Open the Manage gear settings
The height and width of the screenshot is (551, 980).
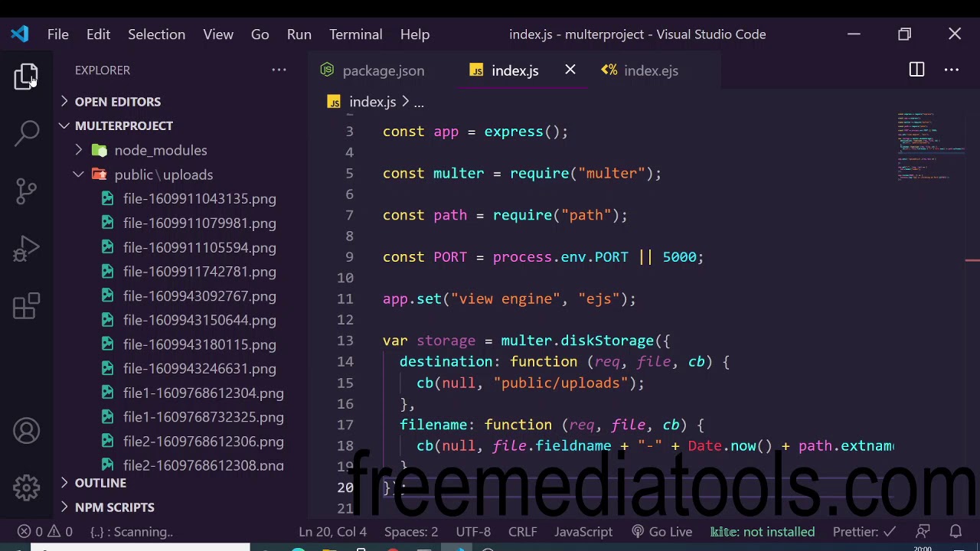(x=27, y=487)
